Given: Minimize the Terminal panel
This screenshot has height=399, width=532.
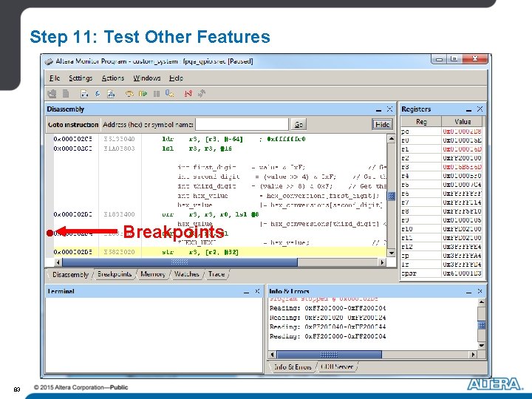Looking at the screenshot, I should pos(246,291).
